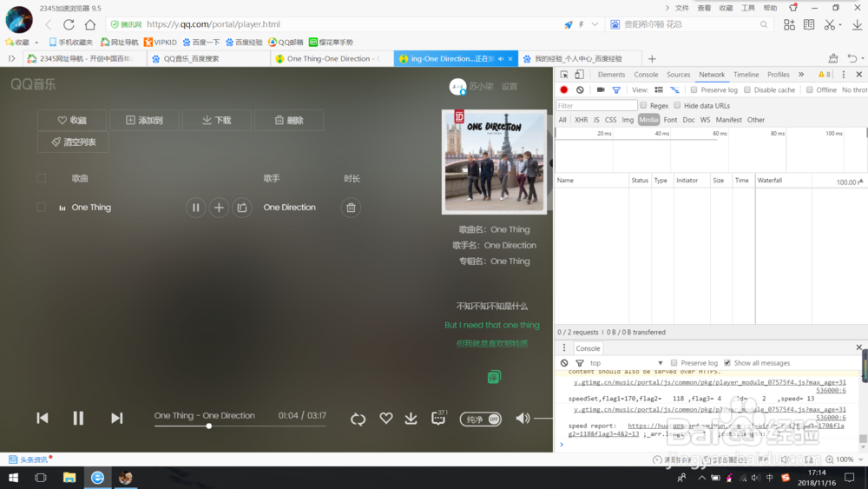Toggle capture screenshots camera icon

[601, 89]
